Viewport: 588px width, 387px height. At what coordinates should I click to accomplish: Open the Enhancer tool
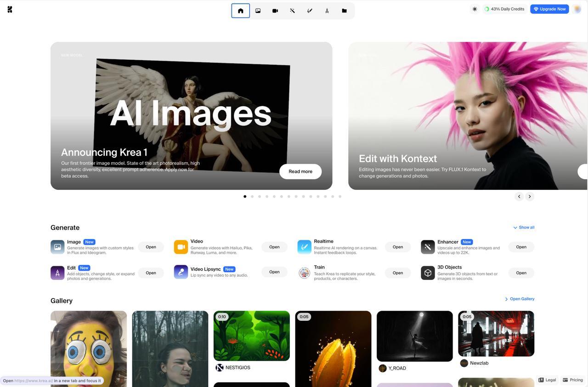pos(521,247)
